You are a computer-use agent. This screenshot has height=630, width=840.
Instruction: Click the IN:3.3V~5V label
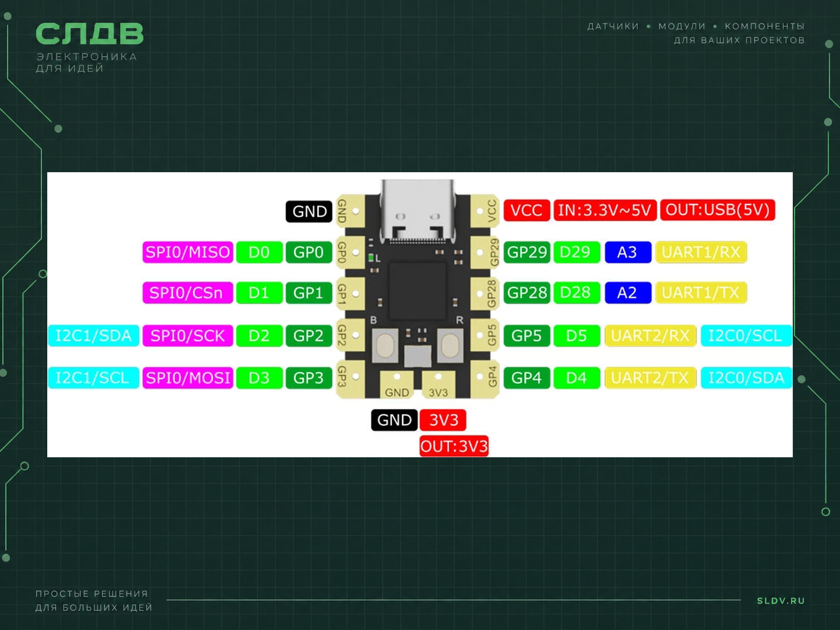pyautogui.click(x=605, y=210)
